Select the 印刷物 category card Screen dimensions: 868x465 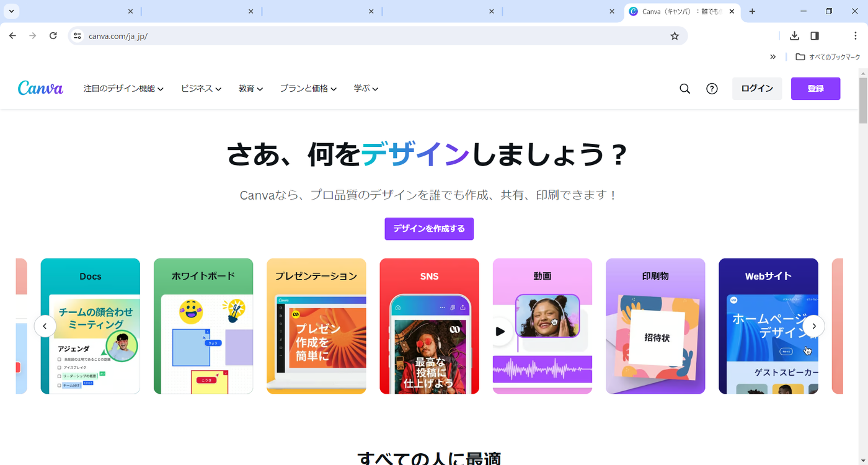coord(655,325)
